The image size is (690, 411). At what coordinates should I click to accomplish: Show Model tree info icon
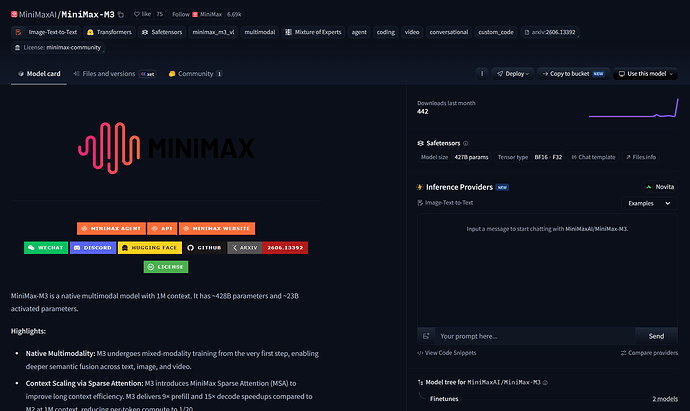click(x=545, y=383)
